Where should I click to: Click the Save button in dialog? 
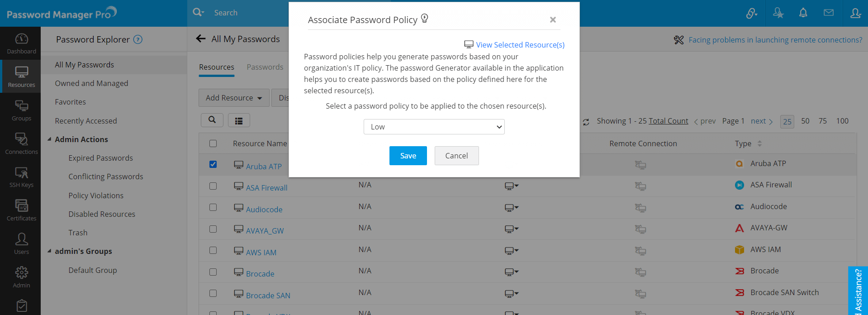408,156
